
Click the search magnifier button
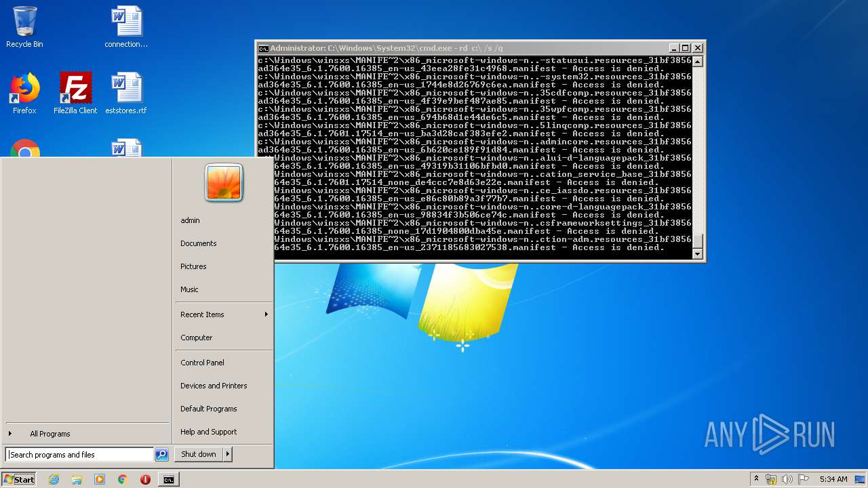[161, 455]
